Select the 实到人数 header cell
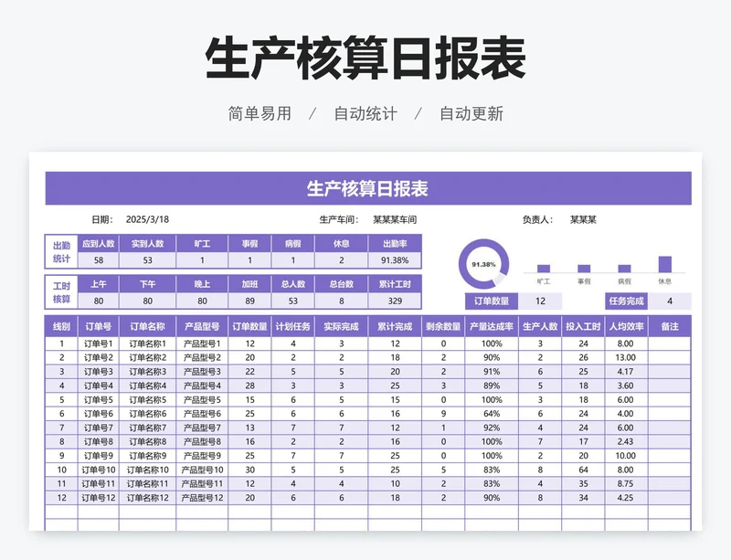The image size is (731, 560). point(147,244)
